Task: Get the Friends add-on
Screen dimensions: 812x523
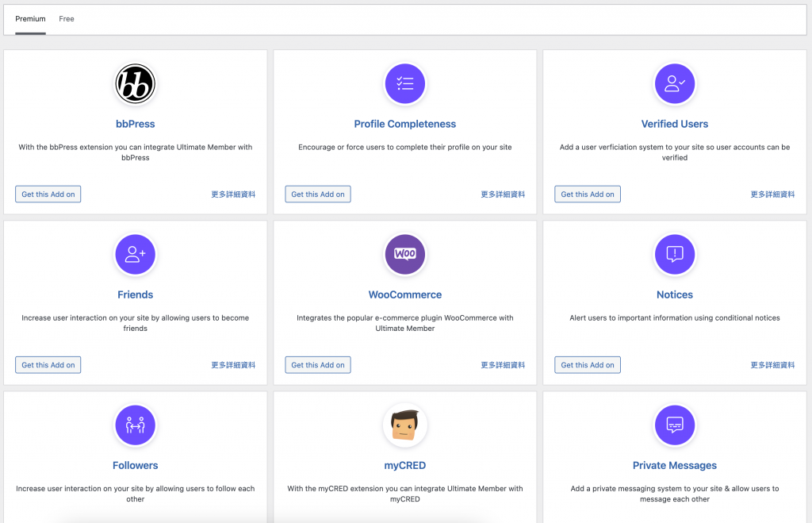Action: coord(48,365)
